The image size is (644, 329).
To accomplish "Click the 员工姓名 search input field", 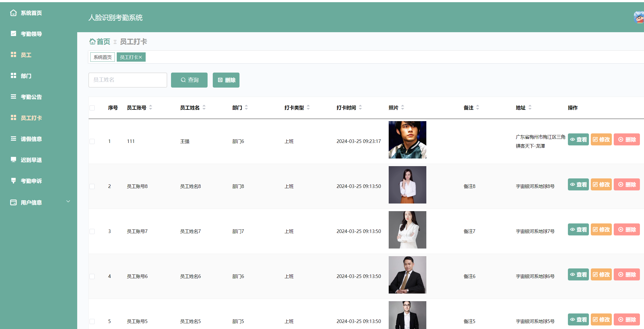I will pyautogui.click(x=128, y=80).
